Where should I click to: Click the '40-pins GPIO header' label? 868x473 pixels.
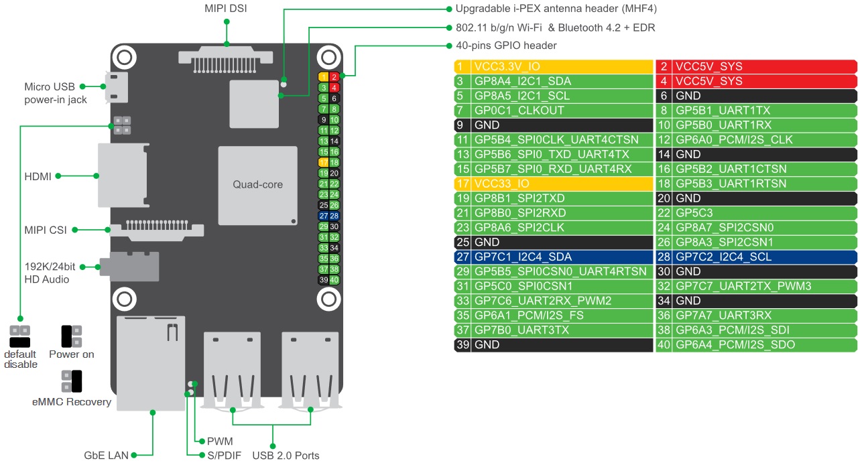click(x=506, y=46)
